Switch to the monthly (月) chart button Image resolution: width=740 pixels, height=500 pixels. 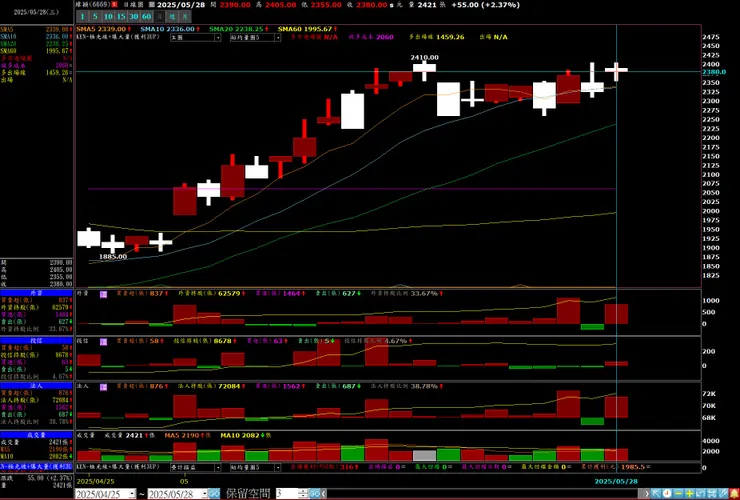tap(185, 17)
